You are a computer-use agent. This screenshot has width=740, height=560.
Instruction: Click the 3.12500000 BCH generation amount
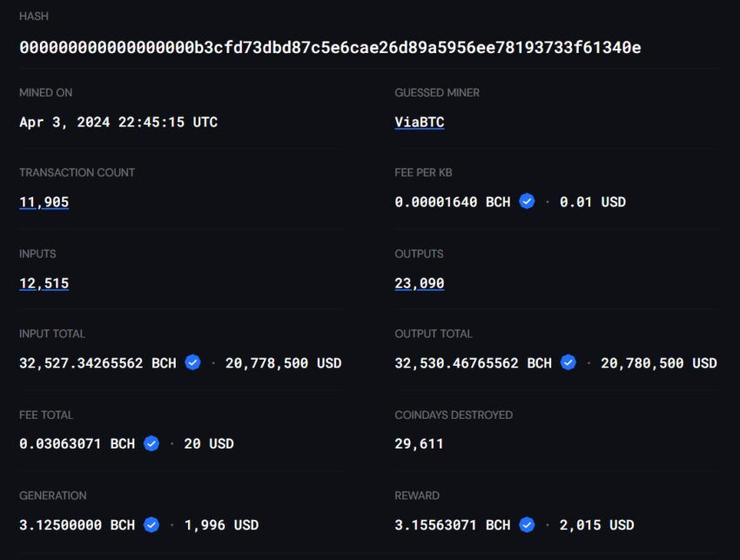(77, 525)
